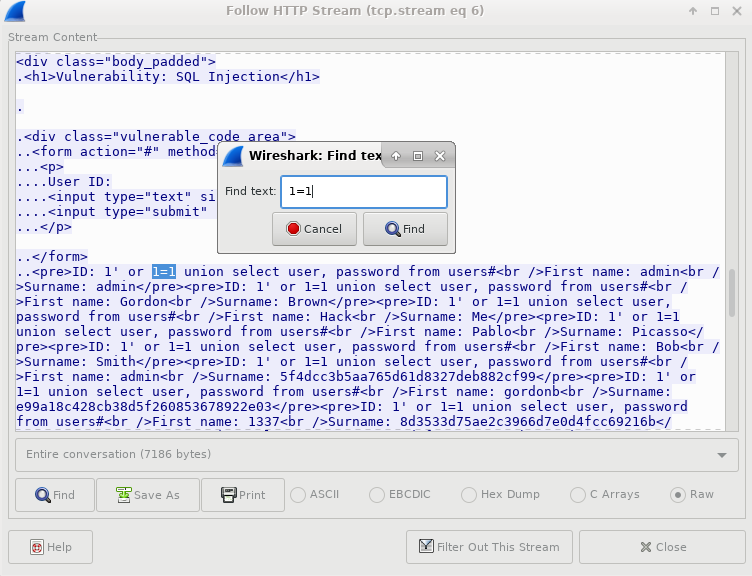Screen dimensions: 752x576
Task: Select the ASCII display format
Action: pos(298,495)
